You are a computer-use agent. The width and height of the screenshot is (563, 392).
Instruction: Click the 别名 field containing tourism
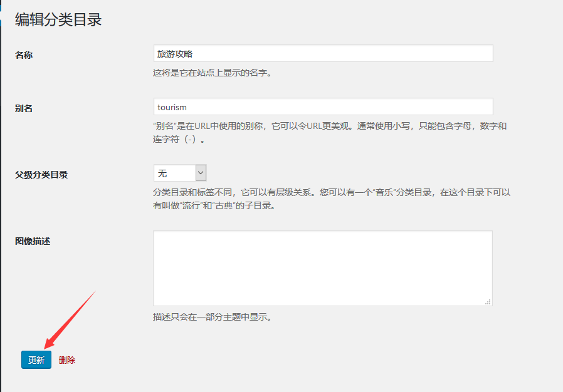pos(323,107)
